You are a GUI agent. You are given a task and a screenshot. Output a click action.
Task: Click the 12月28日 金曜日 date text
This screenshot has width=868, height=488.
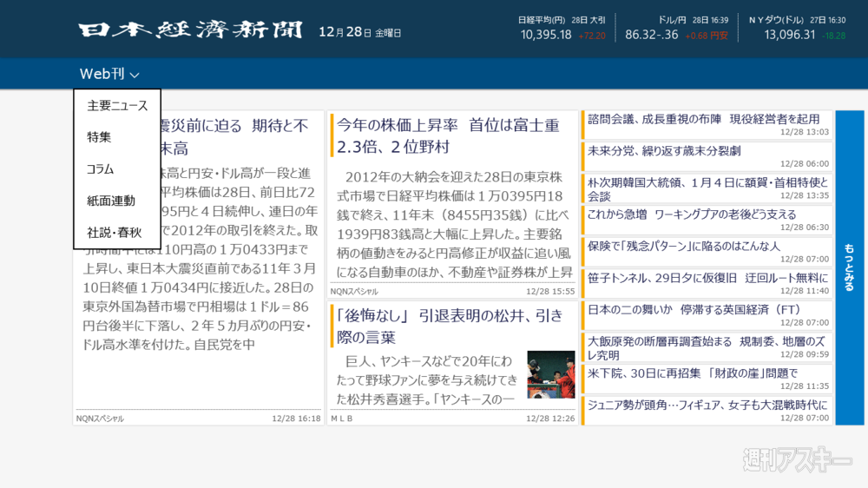click(360, 32)
